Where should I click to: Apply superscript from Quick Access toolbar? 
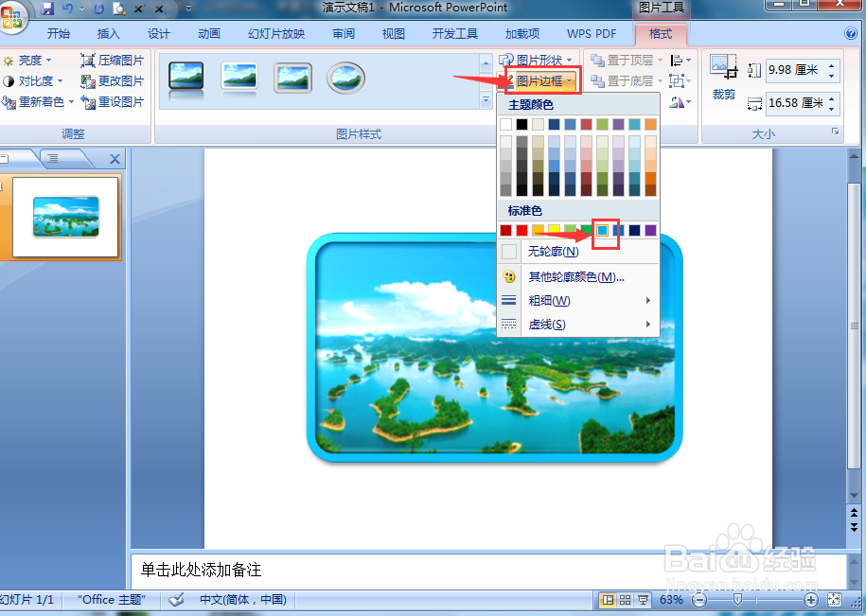coord(140,9)
